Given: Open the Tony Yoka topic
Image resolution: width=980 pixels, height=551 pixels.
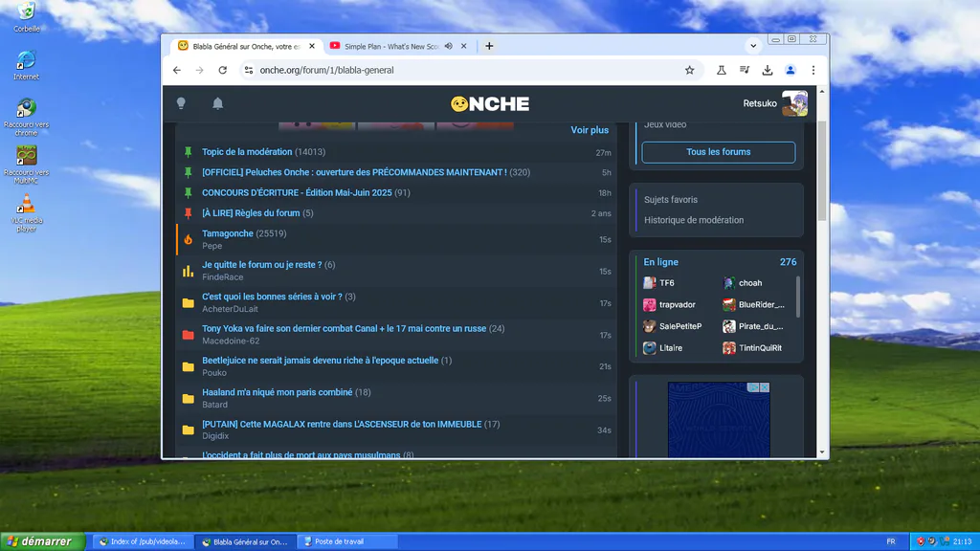Looking at the screenshot, I should click(x=344, y=329).
